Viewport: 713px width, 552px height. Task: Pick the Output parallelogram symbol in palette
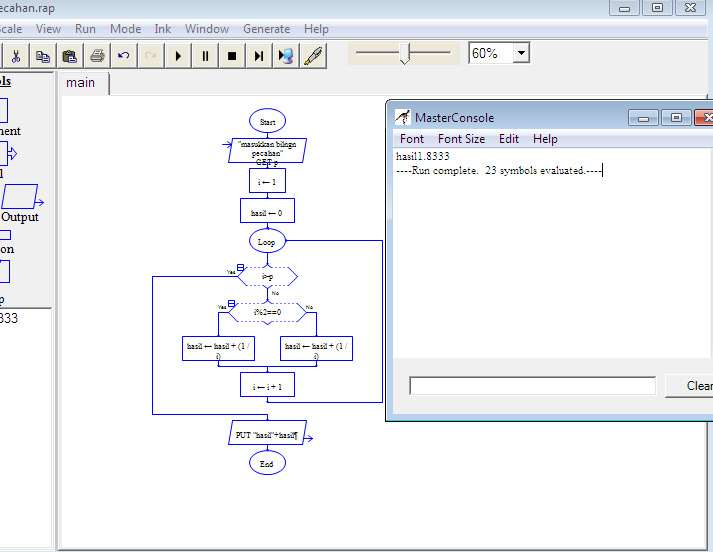(20, 196)
